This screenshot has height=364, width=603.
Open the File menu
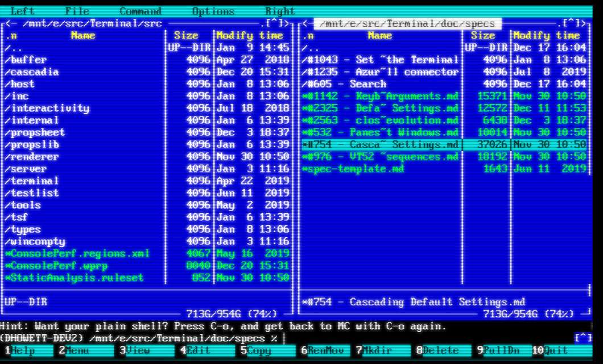[x=77, y=11]
